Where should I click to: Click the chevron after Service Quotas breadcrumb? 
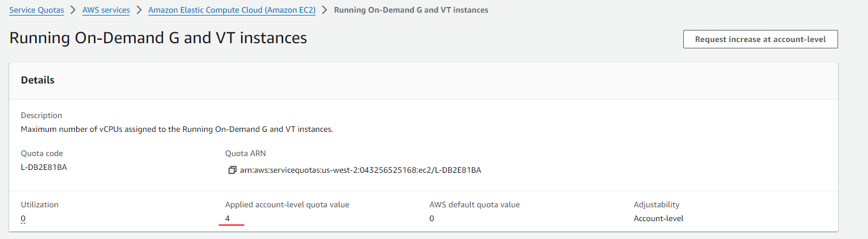pos(73,10)
